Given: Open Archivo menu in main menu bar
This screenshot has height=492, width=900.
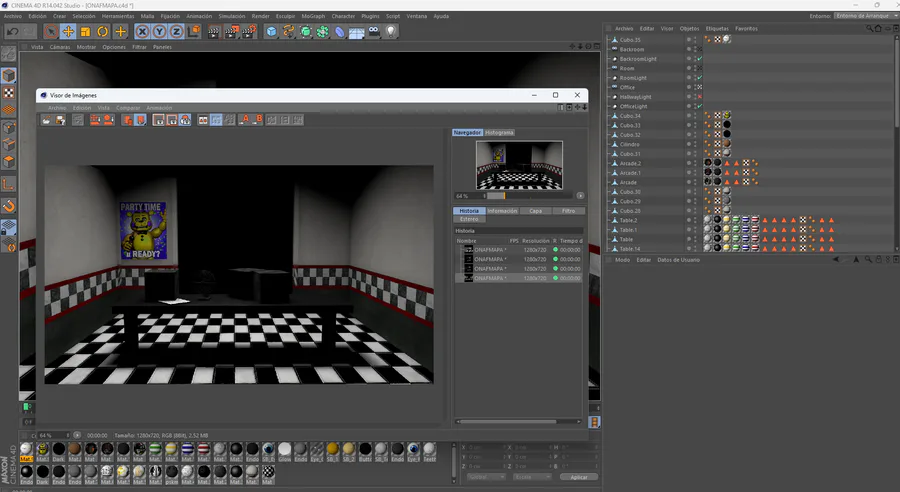Looking at the screenshot, I should [13, 16].
